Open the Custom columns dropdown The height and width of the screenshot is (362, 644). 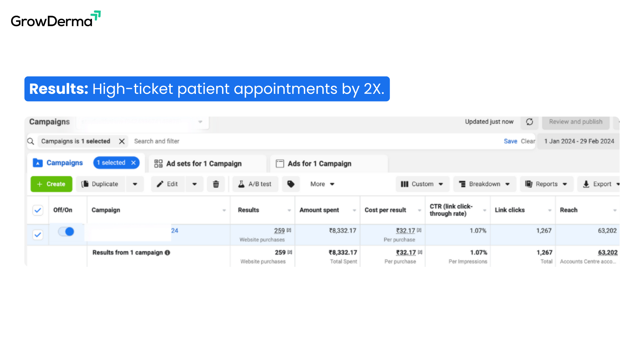click(422, 184)
